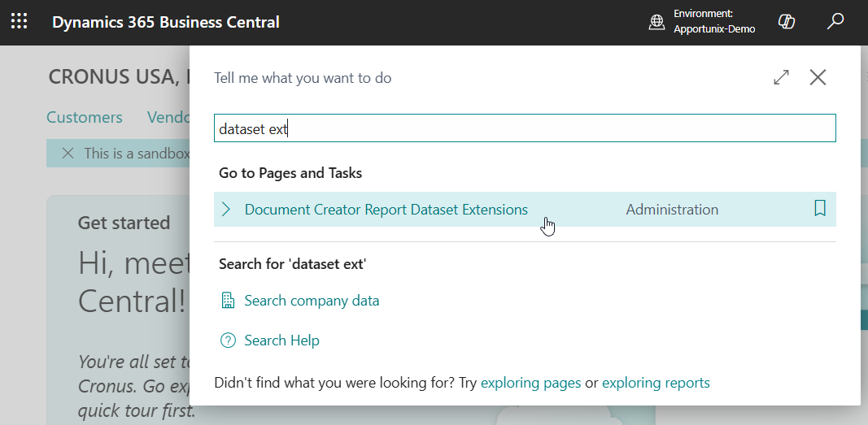The image size is (868, 425).
Task: Open the app launcher waffle menu
Action: pyautogui.click(x=20, y=22)
